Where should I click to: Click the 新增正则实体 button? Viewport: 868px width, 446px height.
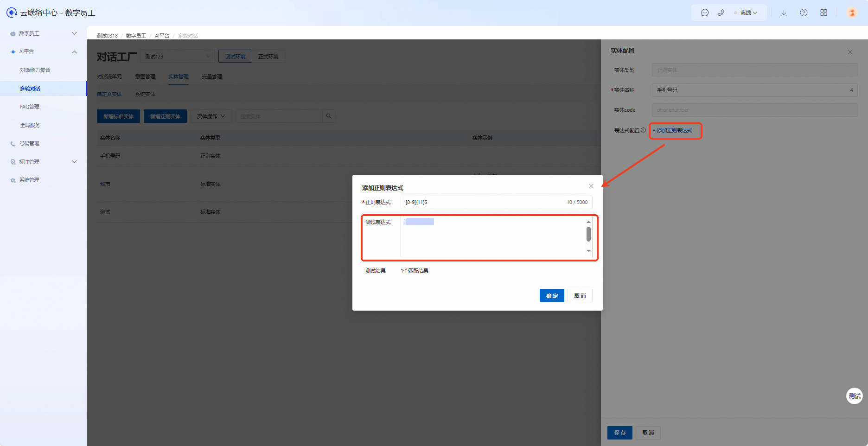[x=165, y=116]
